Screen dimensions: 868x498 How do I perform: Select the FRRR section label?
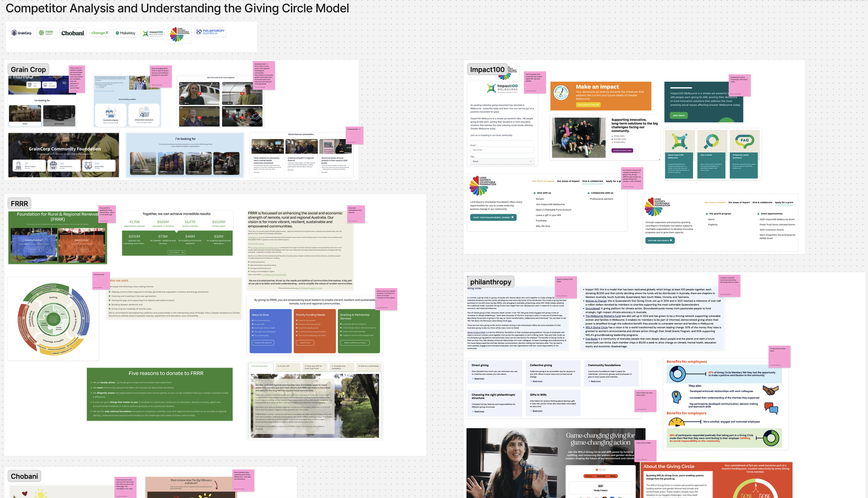(19, 204)
